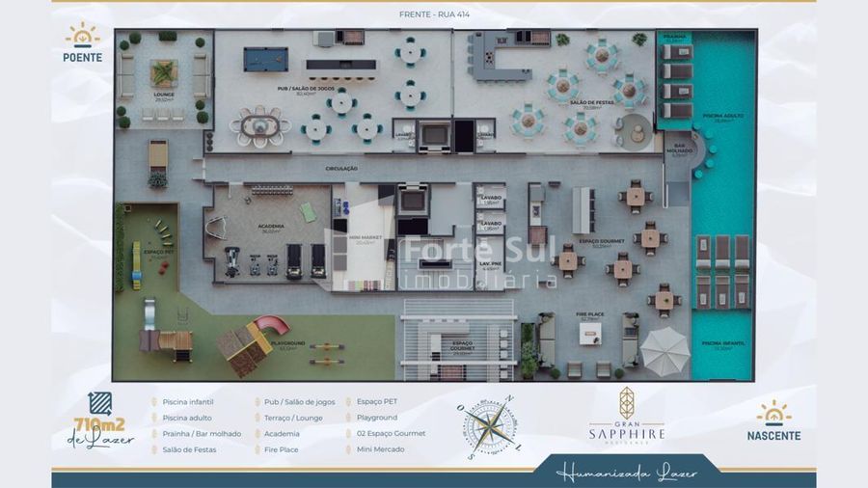868x488 pixels.
Task: Select Mini Mercado in the legend
Action: 380,449
